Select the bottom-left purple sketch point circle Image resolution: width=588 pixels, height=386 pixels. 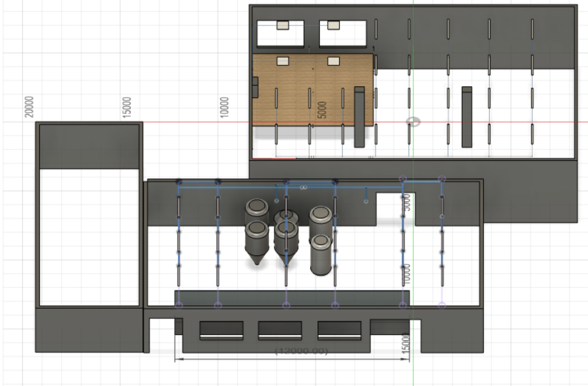[x=179, y=305]
